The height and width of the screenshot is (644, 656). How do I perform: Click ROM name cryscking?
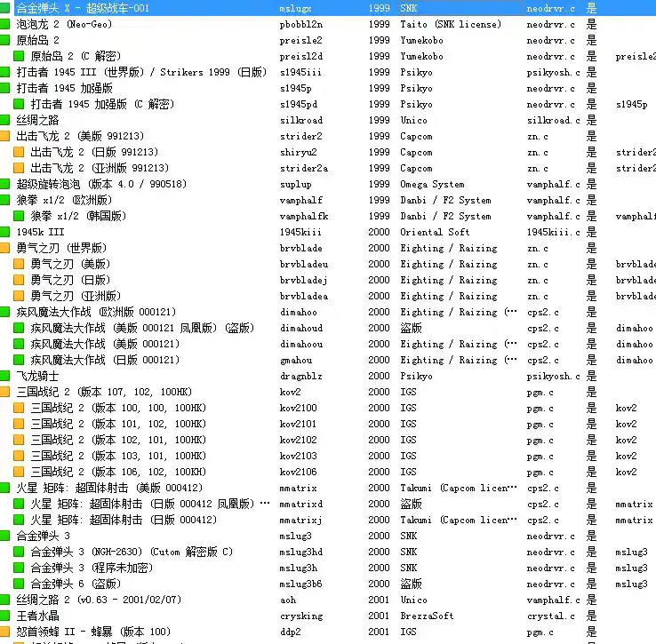(301, 616)
